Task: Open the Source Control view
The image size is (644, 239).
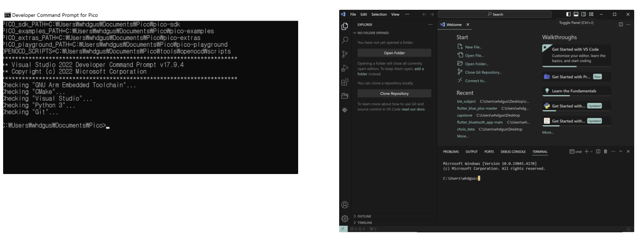Action: 345,54
